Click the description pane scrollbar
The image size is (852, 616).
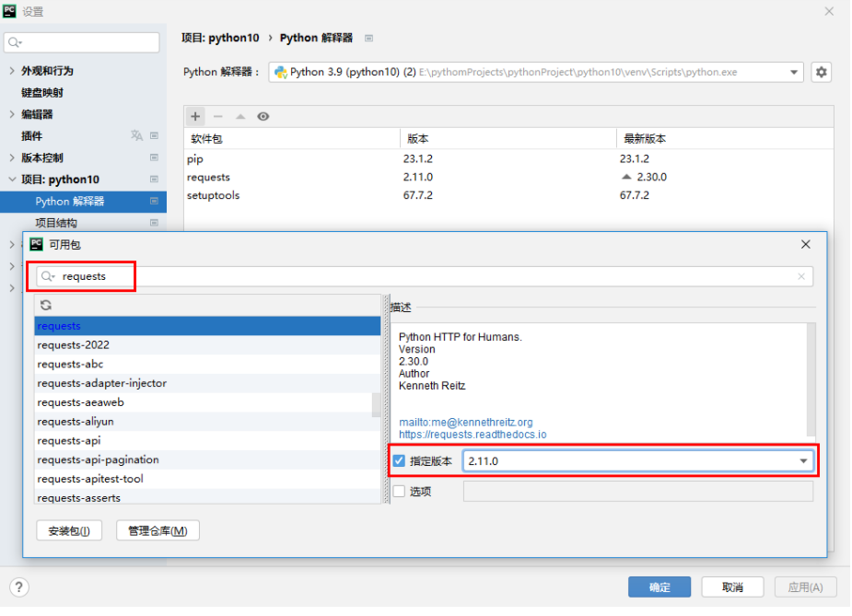pos(811,379)
